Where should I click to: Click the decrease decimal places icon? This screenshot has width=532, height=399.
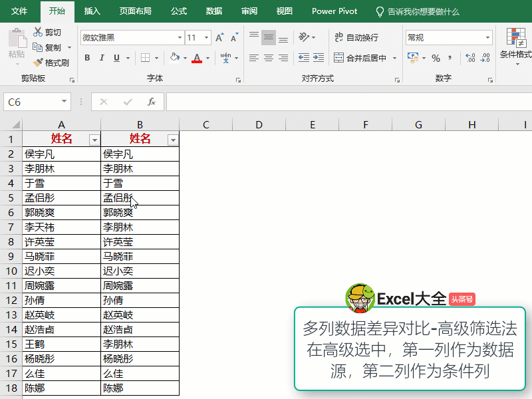click(485, 58)
